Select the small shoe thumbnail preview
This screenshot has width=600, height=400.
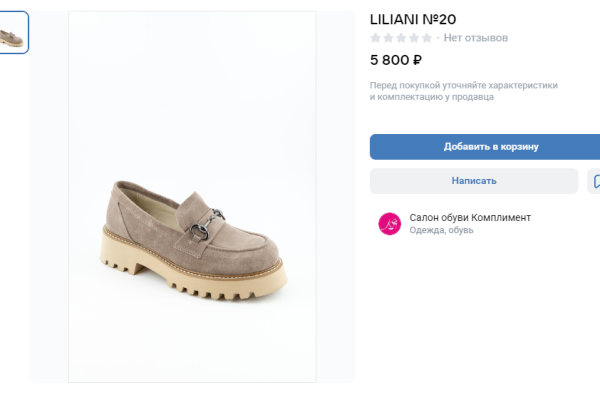(14, 33)
